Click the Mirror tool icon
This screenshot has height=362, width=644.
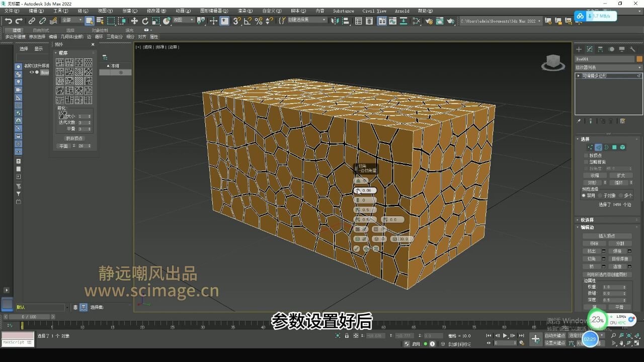tap(336, 21)
